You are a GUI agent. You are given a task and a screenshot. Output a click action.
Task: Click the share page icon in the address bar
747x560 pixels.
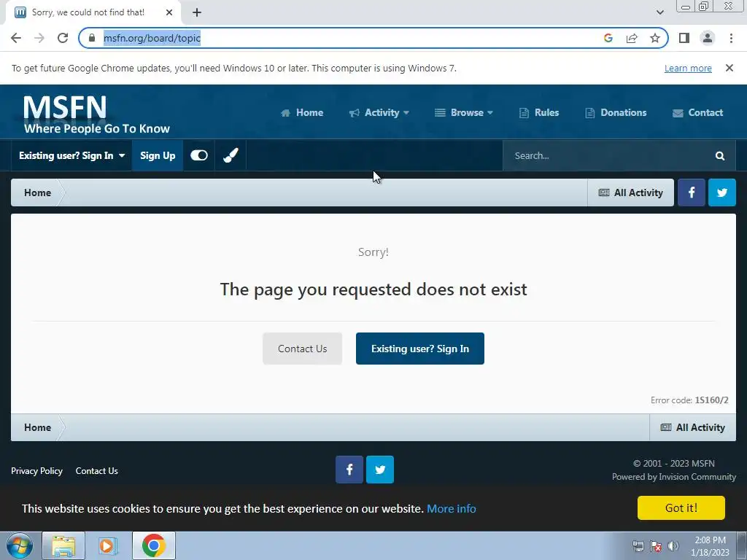coord(632,38)
